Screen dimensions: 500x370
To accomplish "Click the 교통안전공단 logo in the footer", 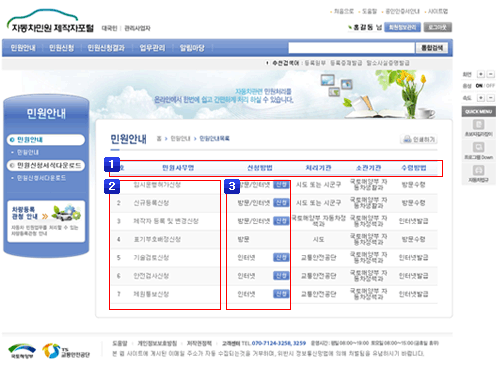I will 66,351.
